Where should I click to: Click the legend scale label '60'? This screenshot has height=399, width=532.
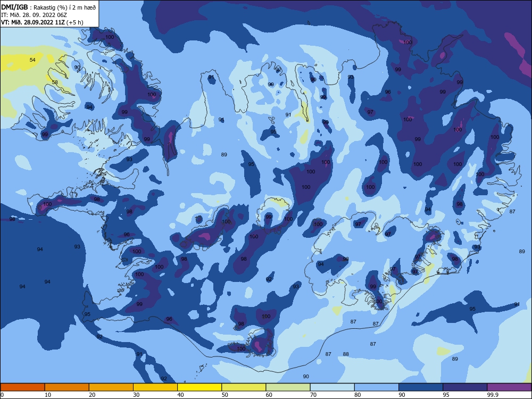coord(269,395)
